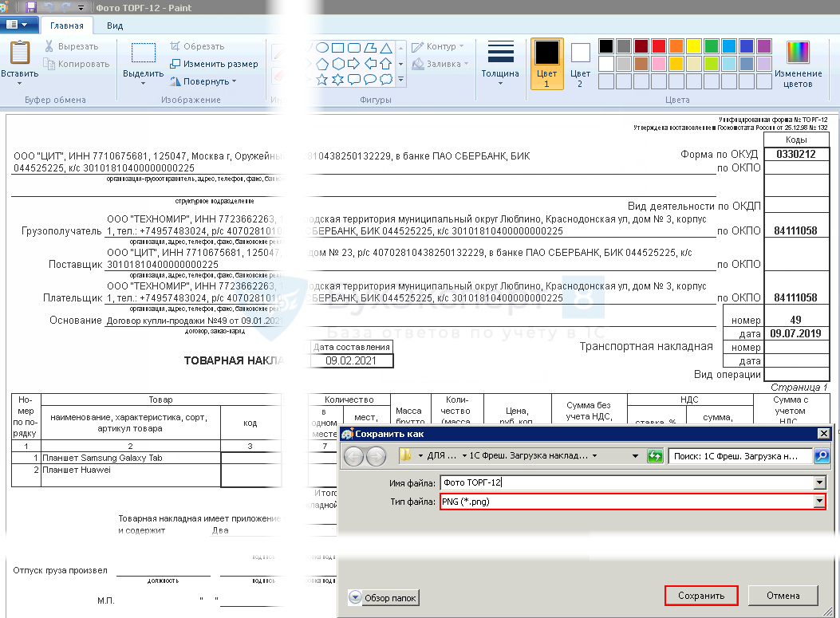Click the Имя файла filename input field
Image resolution: width=840 pixels, height=618 pixels.
click(627, 482)
